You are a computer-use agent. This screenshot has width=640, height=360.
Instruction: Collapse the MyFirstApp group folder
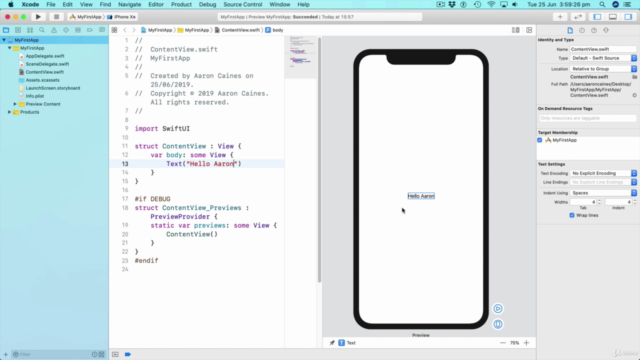9,48
